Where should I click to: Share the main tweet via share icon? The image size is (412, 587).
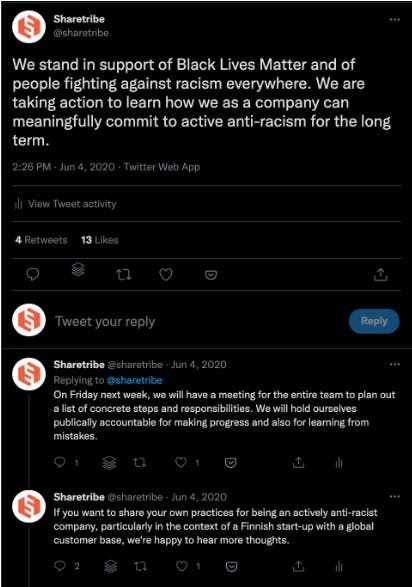(x=380, y=274)
